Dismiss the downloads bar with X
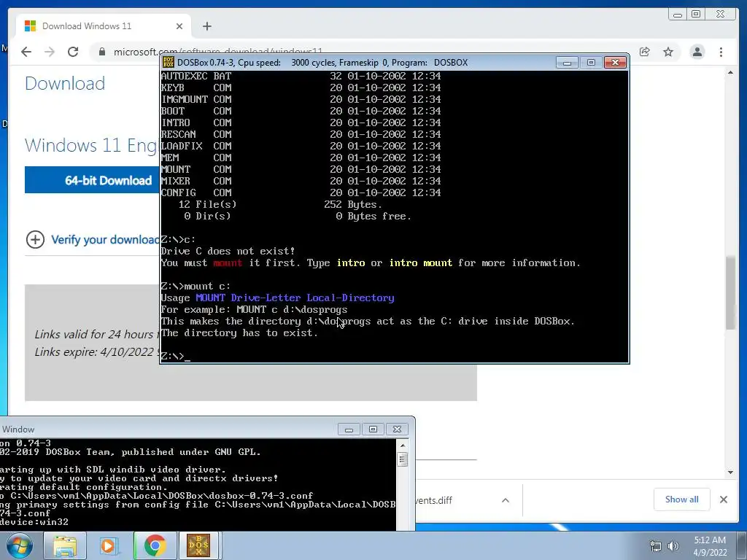Screen dimensions: 747x560 724,499
